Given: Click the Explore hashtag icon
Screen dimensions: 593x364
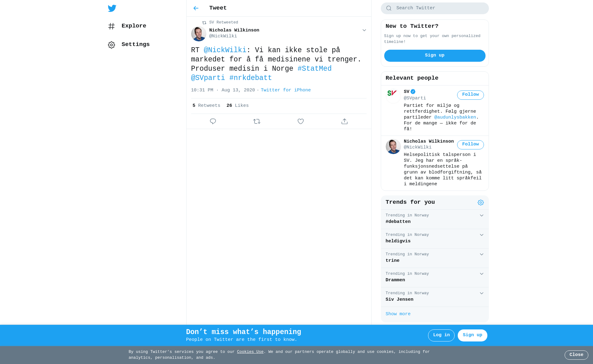Looking at the screenshot, I should 111,26.
